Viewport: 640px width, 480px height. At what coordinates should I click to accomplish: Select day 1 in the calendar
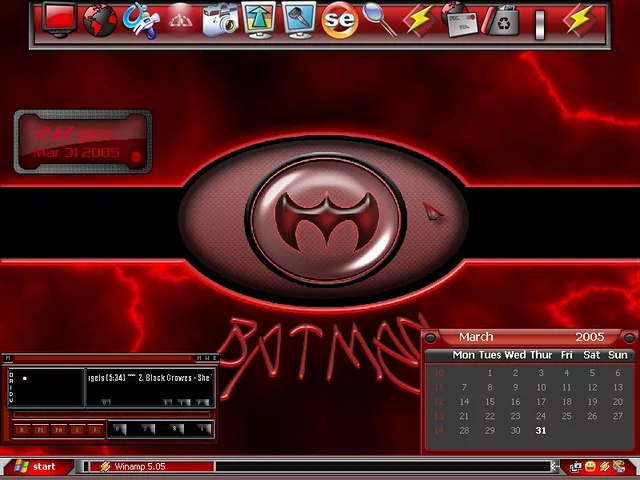(x=490, y=373)
